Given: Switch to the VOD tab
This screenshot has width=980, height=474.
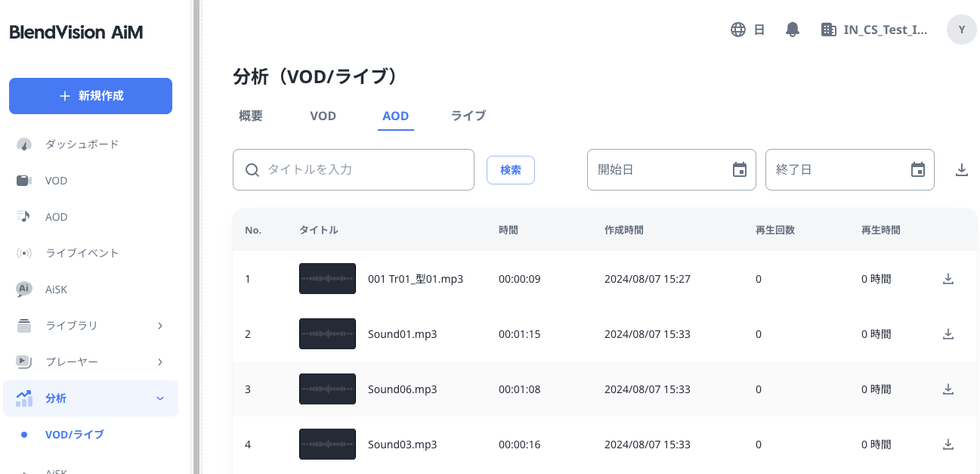Looking at the screenshot, I should 323,116.
